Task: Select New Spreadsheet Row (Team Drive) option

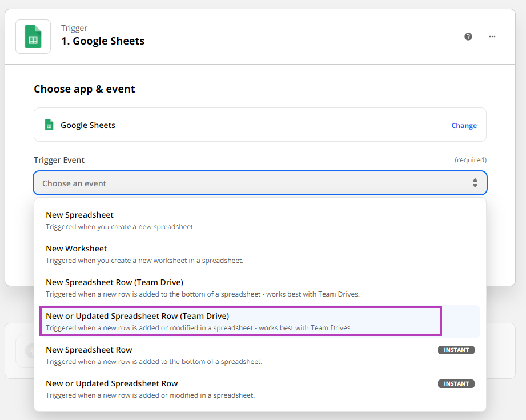Action: point(260,288)
